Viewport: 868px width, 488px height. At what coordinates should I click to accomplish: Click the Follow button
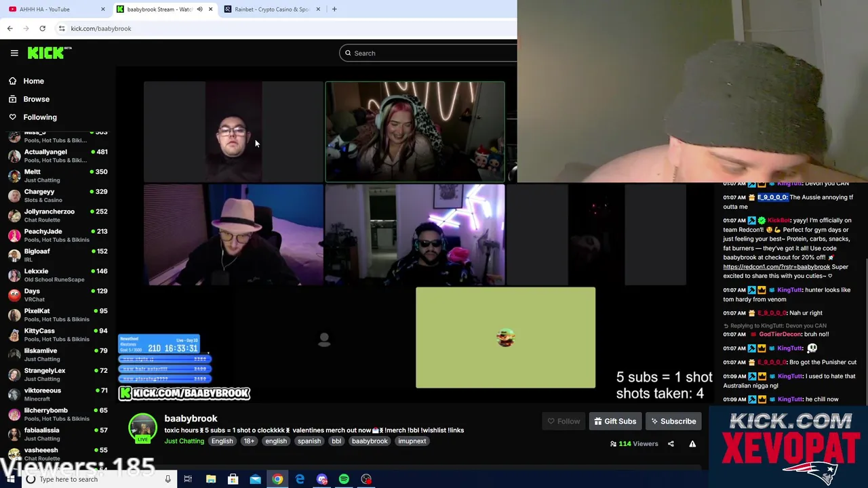(563, 422)
